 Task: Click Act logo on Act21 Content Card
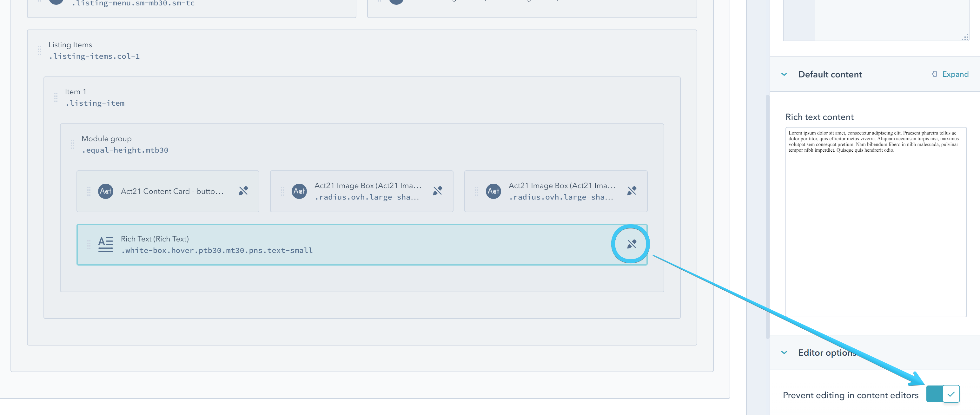point(105,191)
